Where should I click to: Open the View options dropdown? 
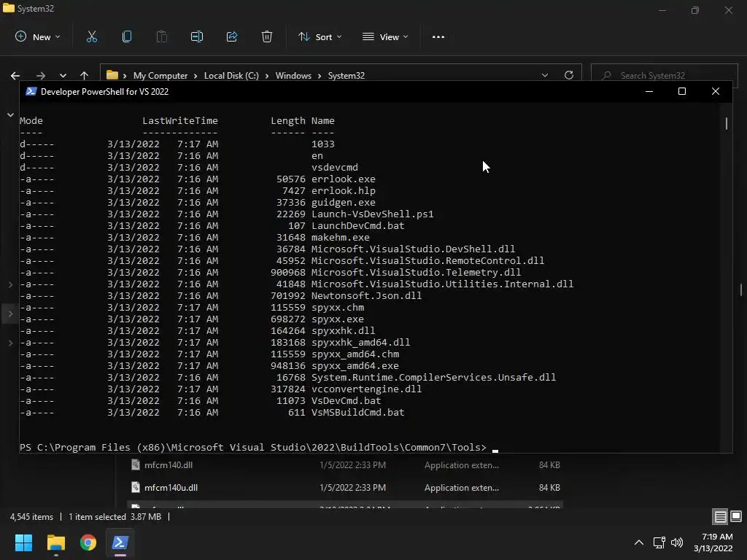click(385, 36)
